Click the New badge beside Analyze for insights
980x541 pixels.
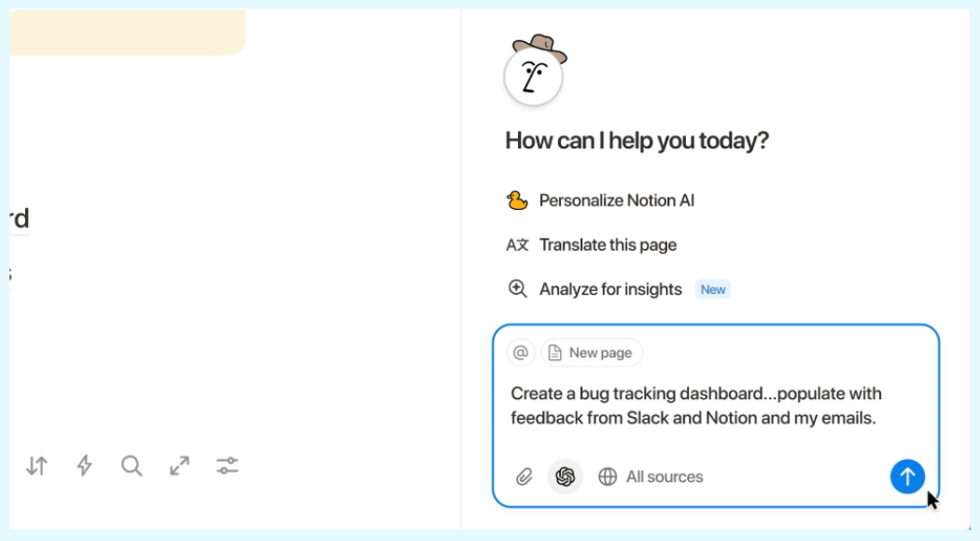(713, 289)
